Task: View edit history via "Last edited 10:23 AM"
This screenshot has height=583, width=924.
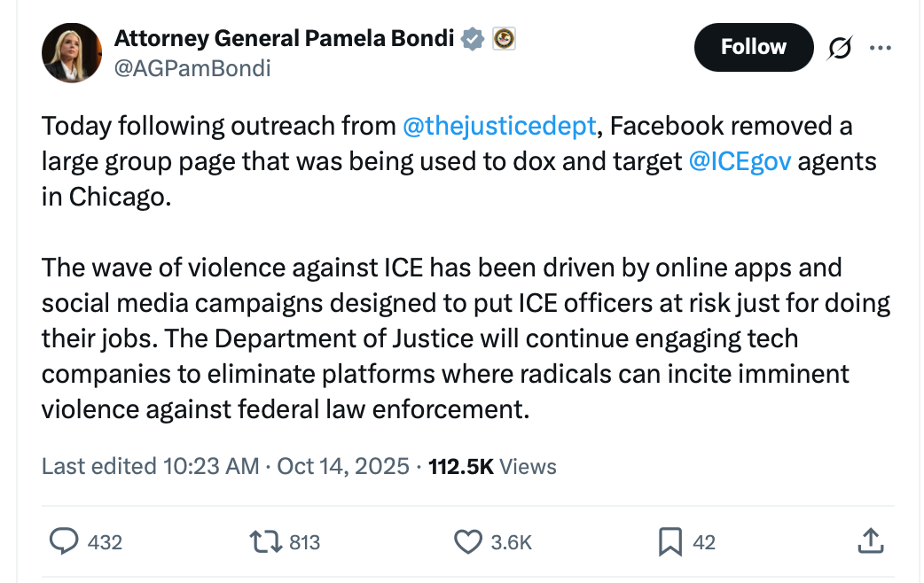Action: [x=150, y=466]
